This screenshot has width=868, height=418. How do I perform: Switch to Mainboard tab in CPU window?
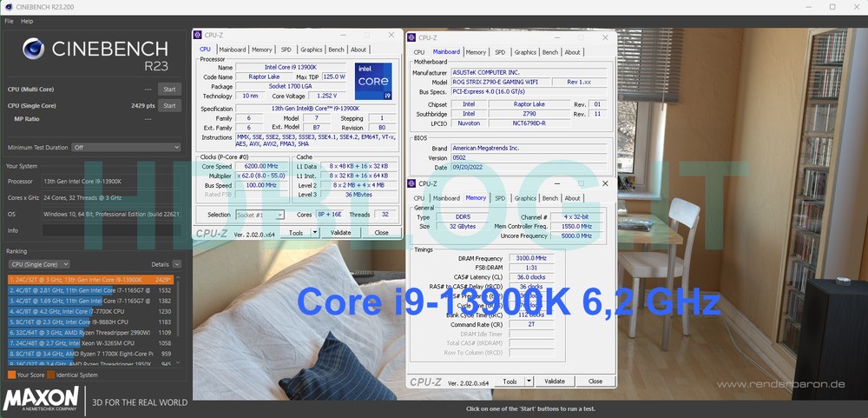[x=232, y=50]
